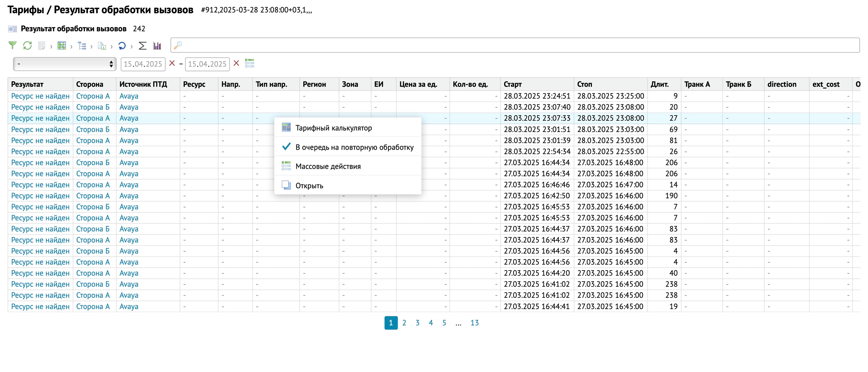Open Avaya link in 23:07:33 row
Screen dimensions: 868x372
129,118
